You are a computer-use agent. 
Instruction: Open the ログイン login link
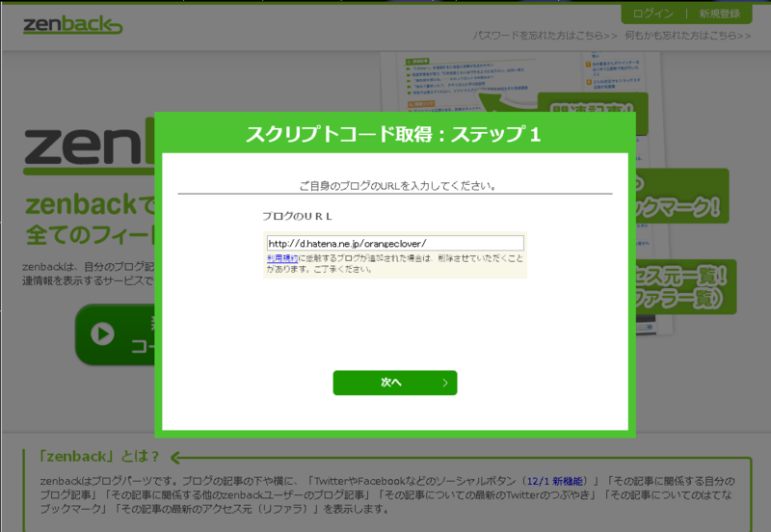(x=653, y=13)
